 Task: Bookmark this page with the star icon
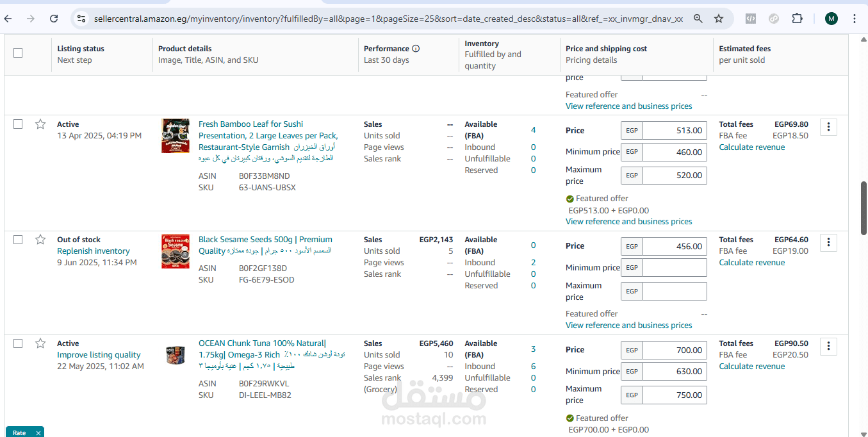coord(719,19)
